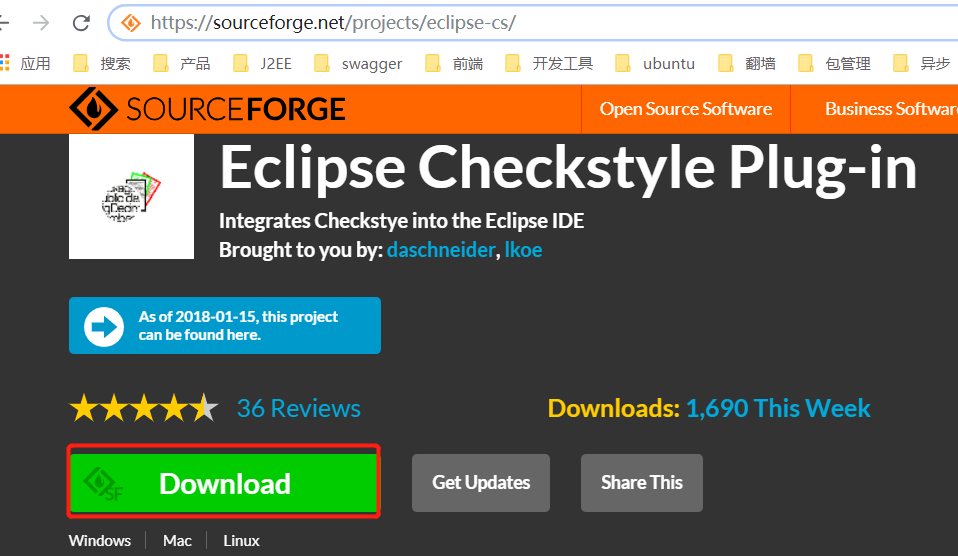Click the browser forward arrow
Screen dimensions: 958x556
click(41, 23)
